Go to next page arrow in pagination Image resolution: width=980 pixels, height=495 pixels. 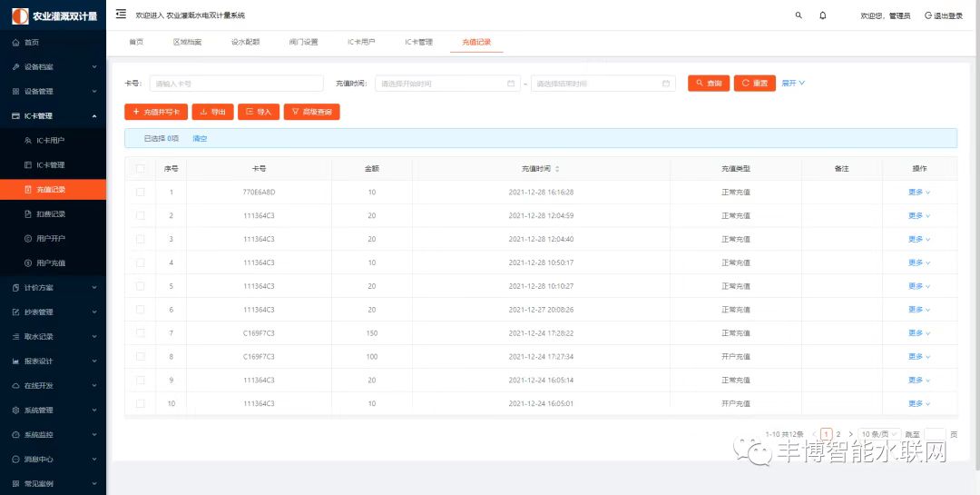tap(850, 434)
